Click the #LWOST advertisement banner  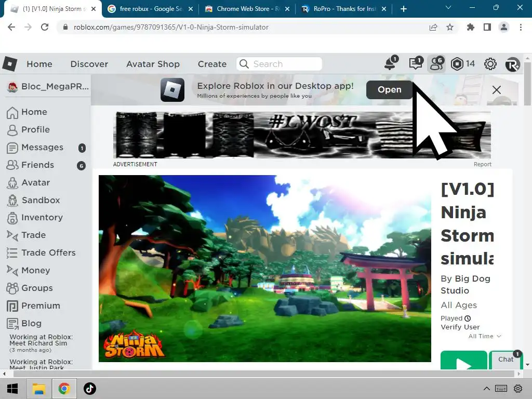(302, 135)
